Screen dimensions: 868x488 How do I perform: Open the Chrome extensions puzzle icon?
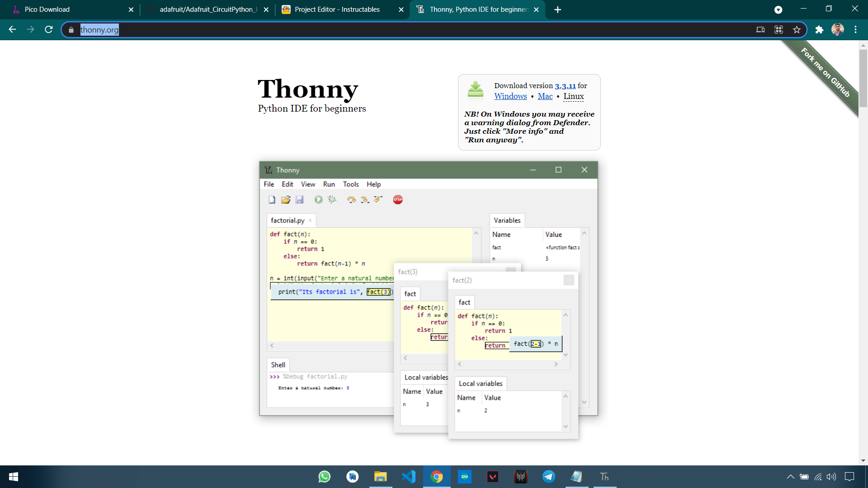[819, 30]
